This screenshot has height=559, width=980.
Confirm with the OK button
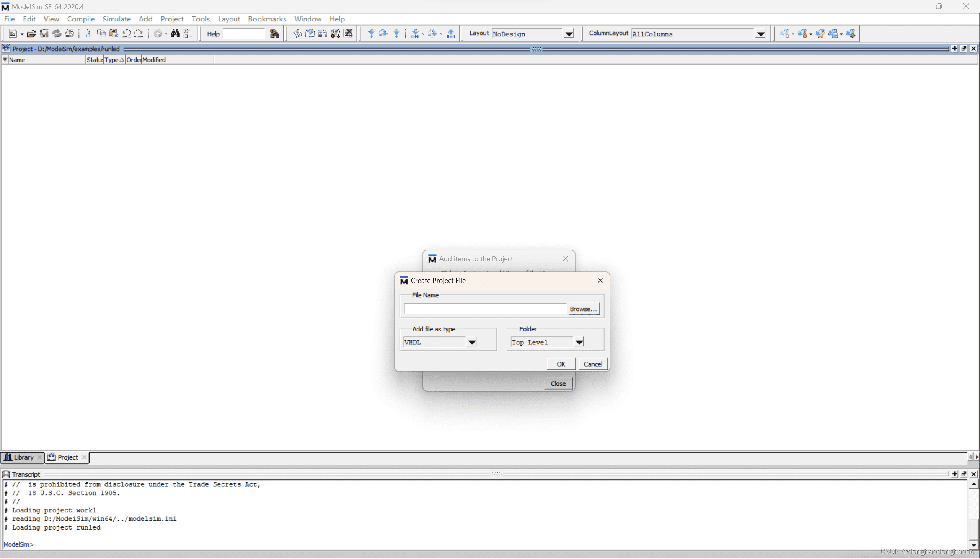click(x=560, y=364)
